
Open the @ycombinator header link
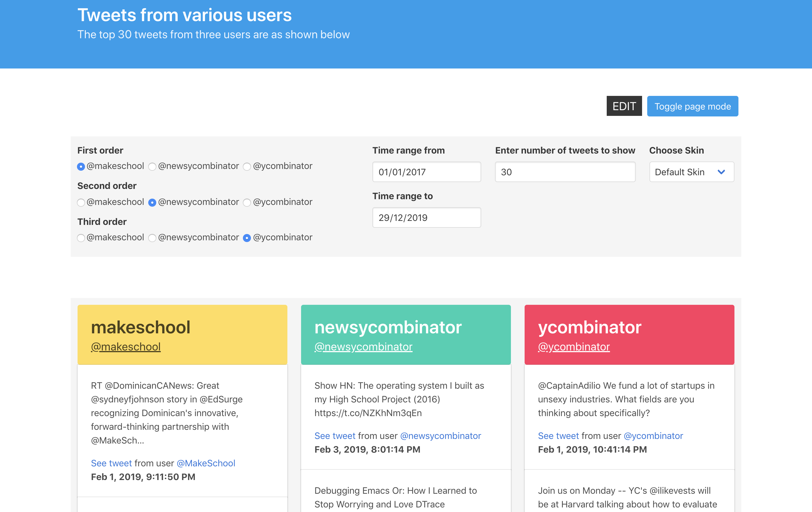pyautogui.click(x=574, y=347)
